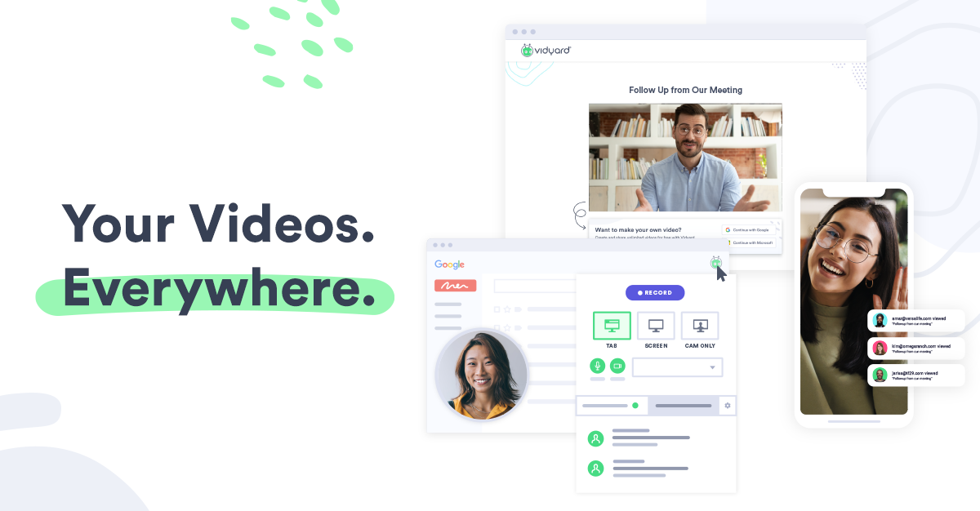
Task: Click the Google logo on the search page
Action: pos(448,264)
